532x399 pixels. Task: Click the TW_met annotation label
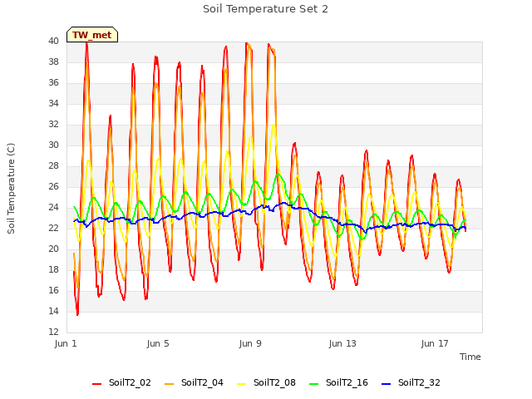coord(92,35)
